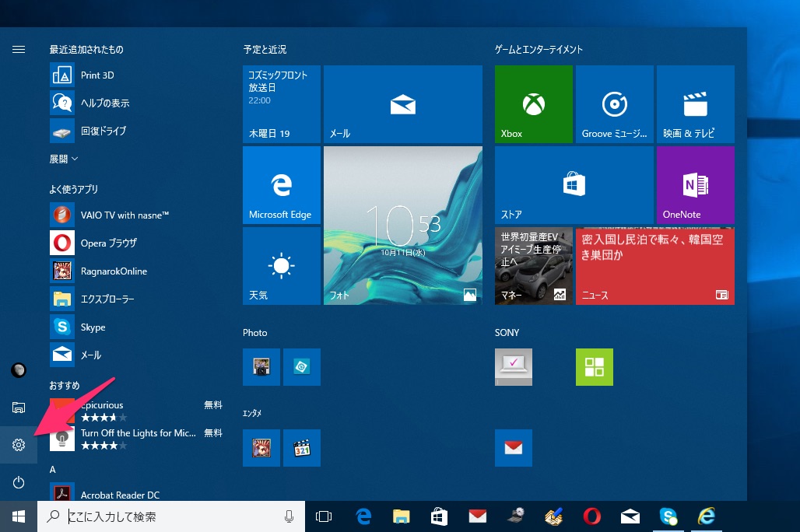Open the フォト tile with the clock image
Image resolution: width=800 pixels, height=532 pixels.
[403, 226]
